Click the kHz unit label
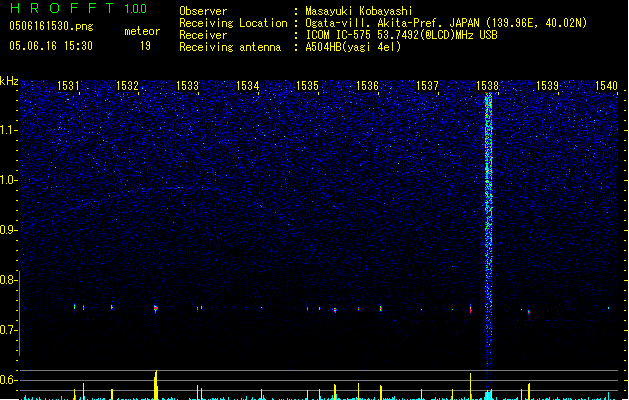Screen dimensions: 629x400 [x=9, y=81]
